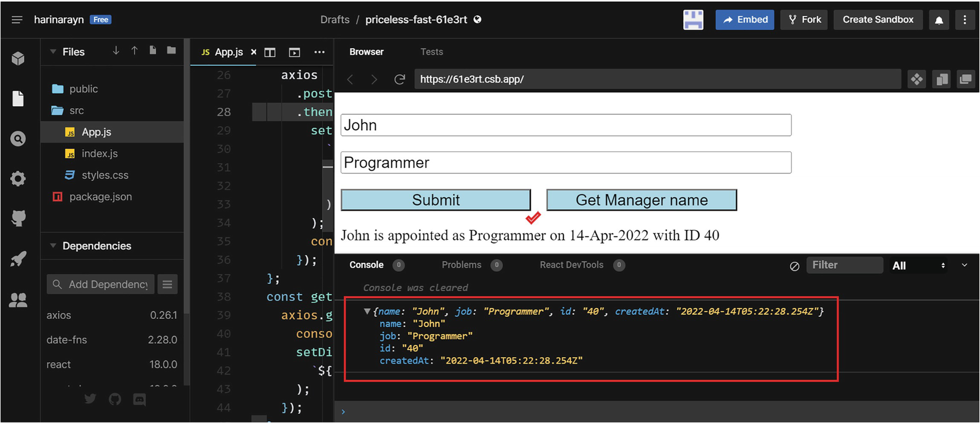Viewport: 980px width, 423px height.
Task: Click the Get Manager name button
Action: (x=641, y=200)
